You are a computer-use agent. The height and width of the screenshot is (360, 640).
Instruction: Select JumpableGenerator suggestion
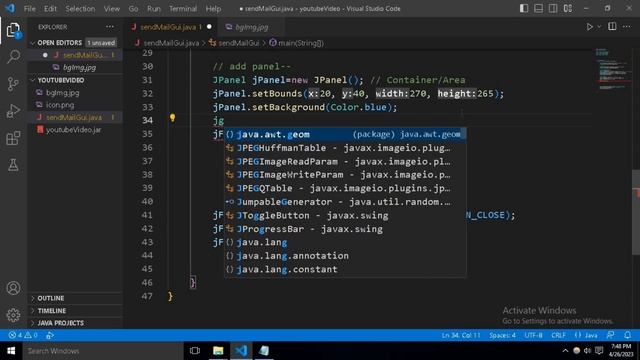pyautogui.click(x=345, y=202)
